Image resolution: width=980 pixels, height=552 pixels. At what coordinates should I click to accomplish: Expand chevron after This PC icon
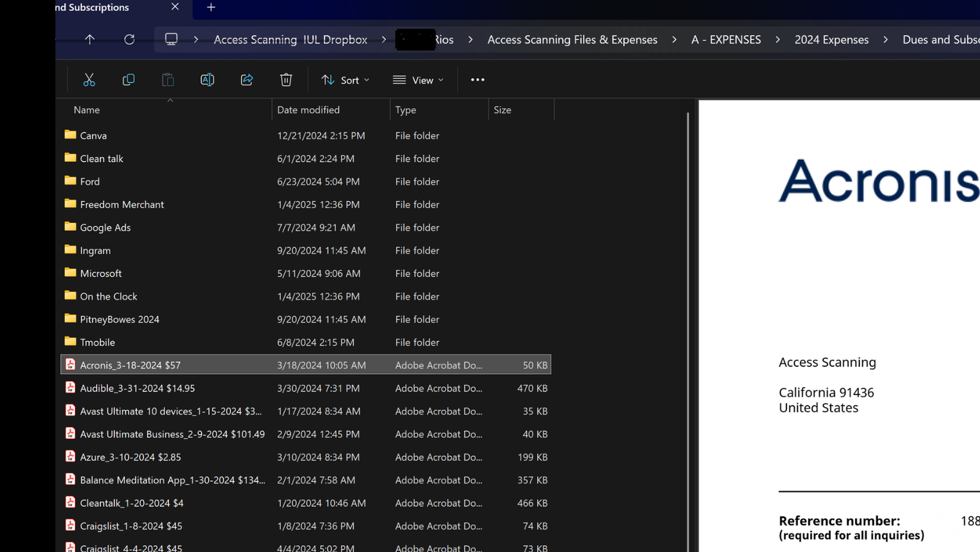(196, 39)
